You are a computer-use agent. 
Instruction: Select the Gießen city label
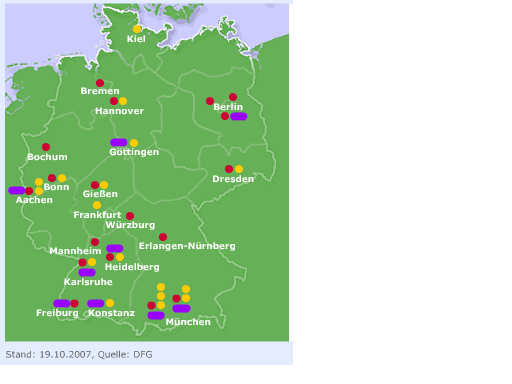click(100, 194)
